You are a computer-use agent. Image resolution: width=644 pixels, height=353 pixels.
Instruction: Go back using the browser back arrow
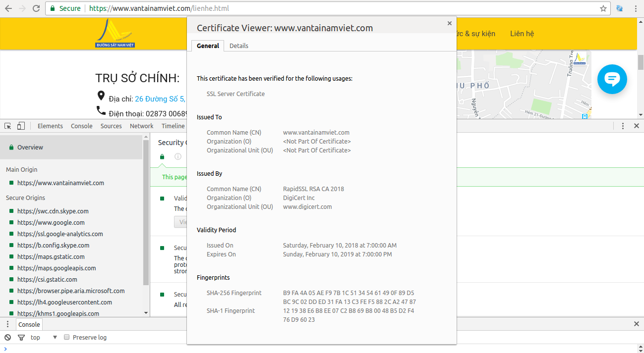click(x=8, y=8)
